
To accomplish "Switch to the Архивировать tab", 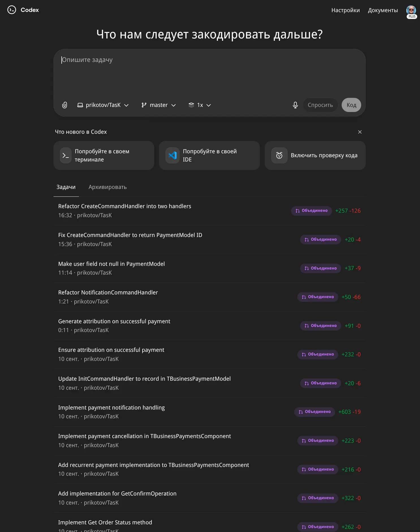I will click(107, 187).
